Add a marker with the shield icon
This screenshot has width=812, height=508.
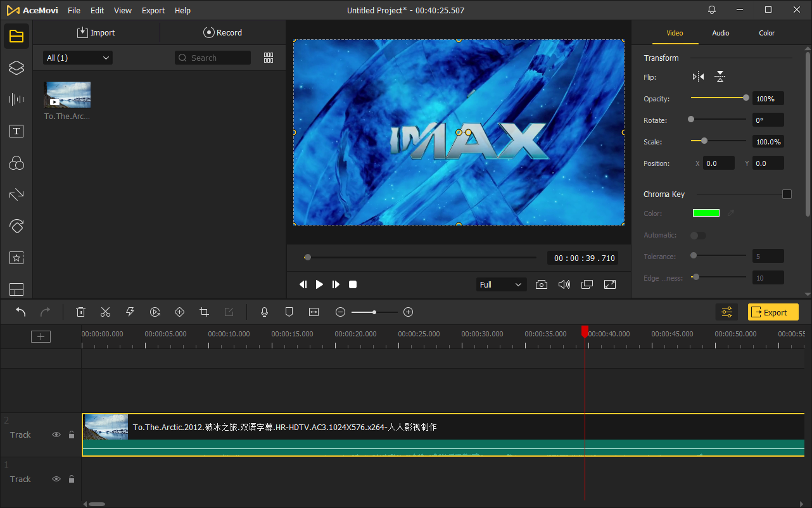pos(289,312)
